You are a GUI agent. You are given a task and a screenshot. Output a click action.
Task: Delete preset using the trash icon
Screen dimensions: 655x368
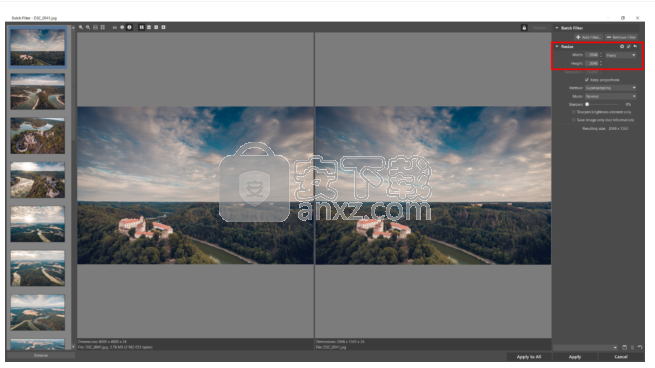pyautogui.click(x=632, y=347)
